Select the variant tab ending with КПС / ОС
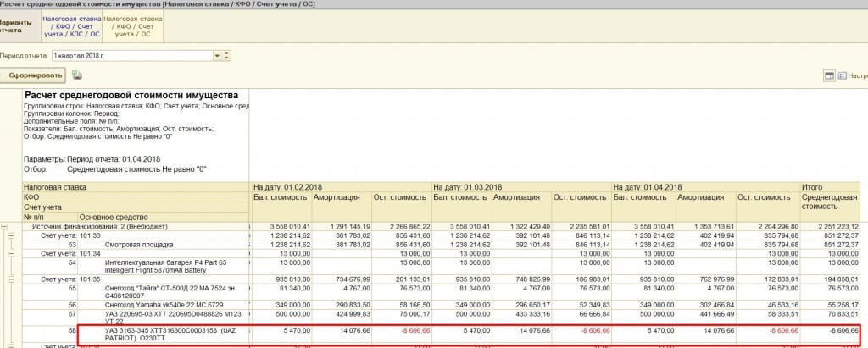This screenshot has width=868, height=348. 71,25
